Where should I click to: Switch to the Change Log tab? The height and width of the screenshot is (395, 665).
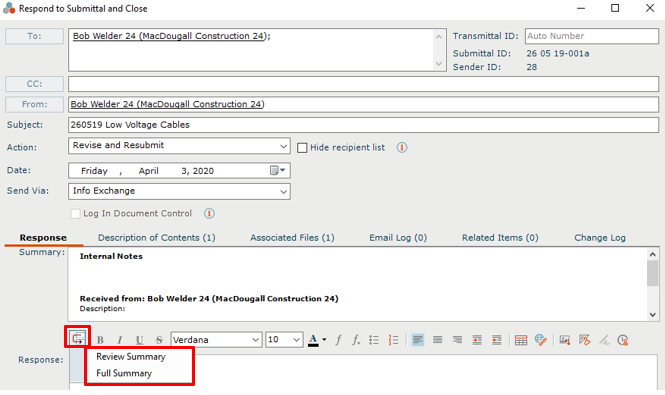[x=600, y=238]
